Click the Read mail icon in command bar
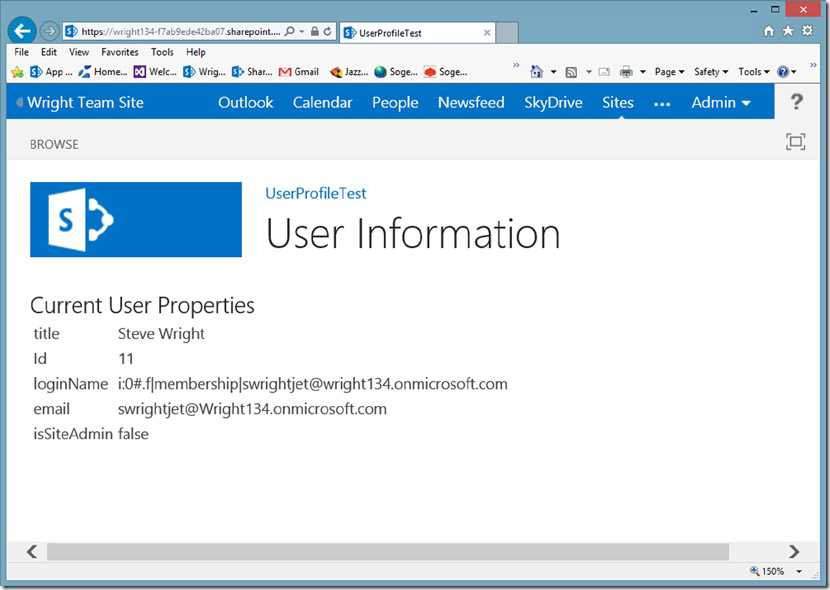Viewport: 830px width, 590px height. [604, 72]
